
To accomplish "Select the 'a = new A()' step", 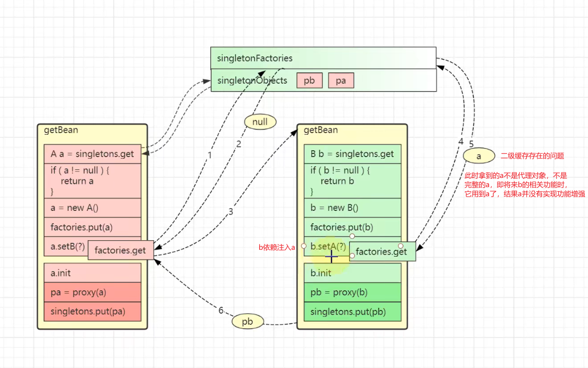I will coord(93,208).
